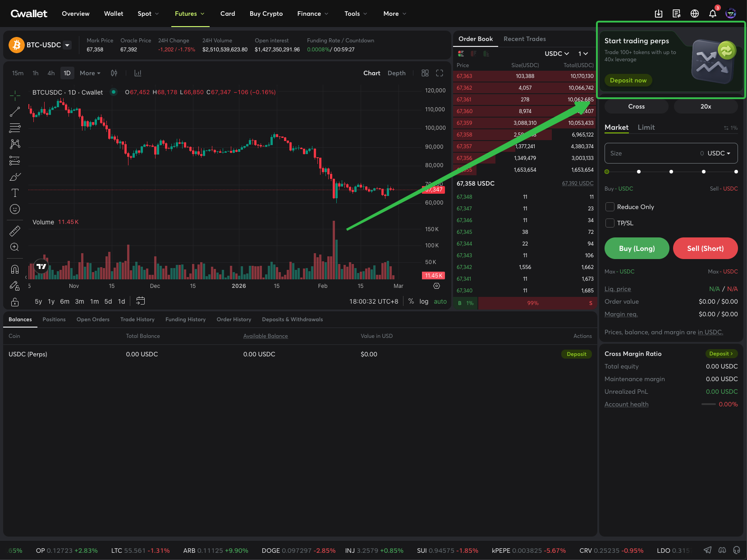747x560 pixels.
Task: Click the Deposit now button
Action: click(x=628, y=80)
